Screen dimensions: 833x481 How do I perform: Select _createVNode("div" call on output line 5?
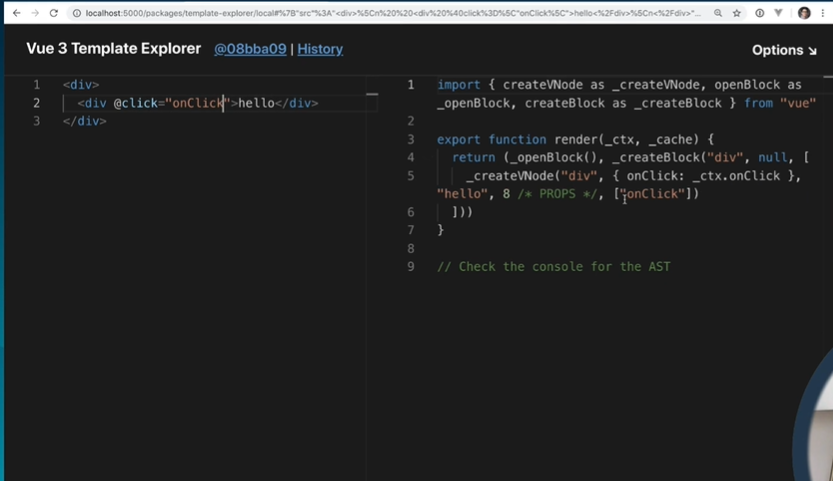click(x=531, y=175)
